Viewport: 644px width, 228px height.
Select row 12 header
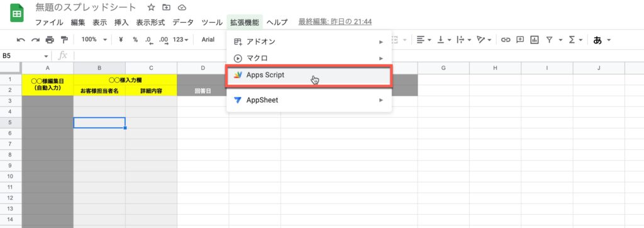[11, 198]
